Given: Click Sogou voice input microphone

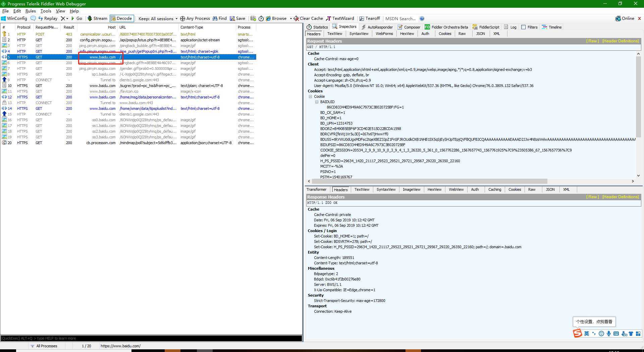Looking at the screenshot, I should [x=608, y=334].
